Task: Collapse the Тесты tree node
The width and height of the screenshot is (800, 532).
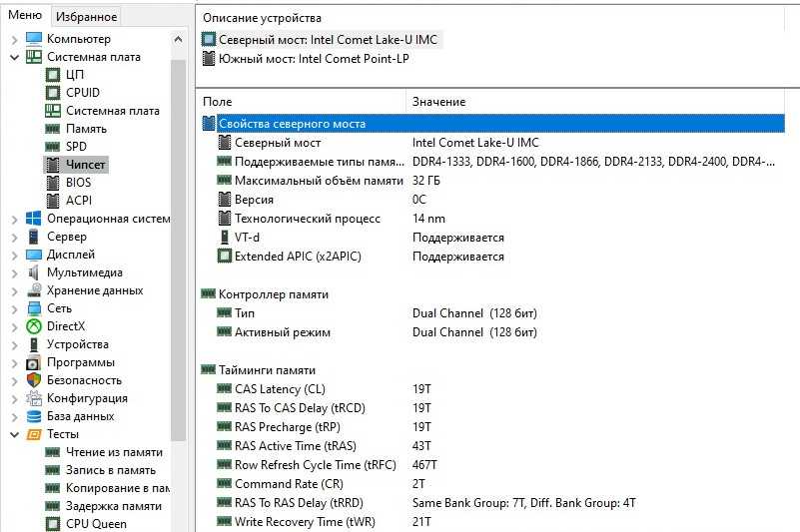Action: coord(14,434)
